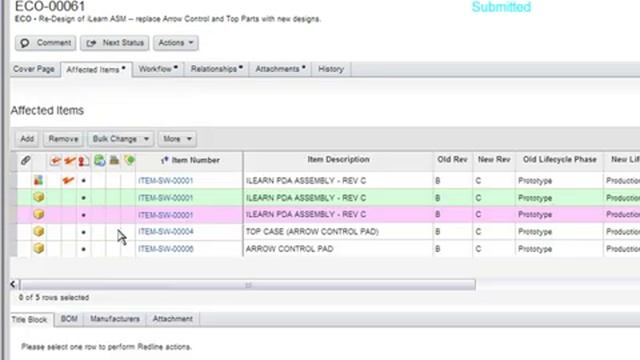The height and width of the screenshot is (360, 640).
Task: Open the Attachment redline tab at bottom
Action: (173, 319)
